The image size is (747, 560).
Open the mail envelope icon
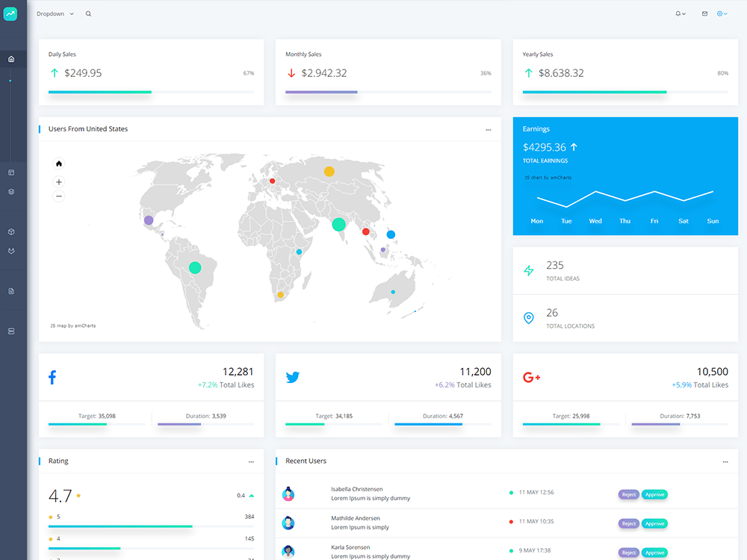pos(704,13)
